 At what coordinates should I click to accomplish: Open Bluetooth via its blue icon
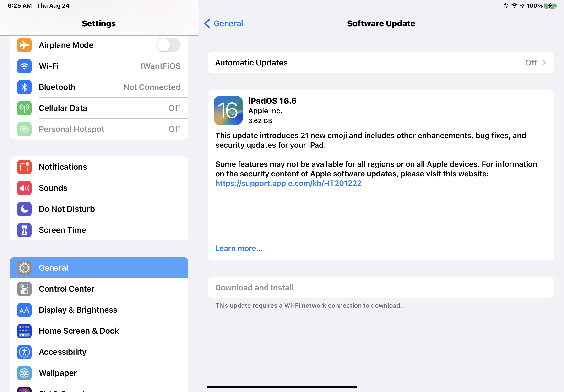[24, 87]
